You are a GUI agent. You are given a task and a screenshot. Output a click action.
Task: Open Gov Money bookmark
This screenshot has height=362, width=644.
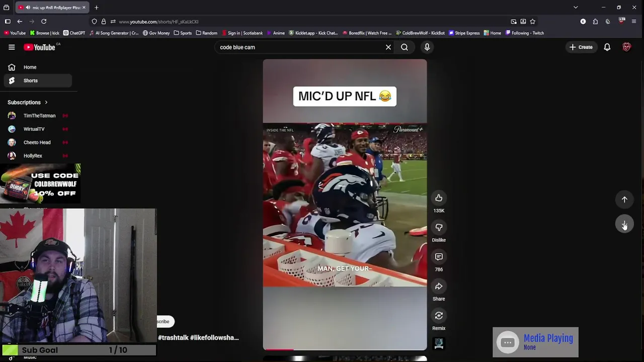[156, 33]
